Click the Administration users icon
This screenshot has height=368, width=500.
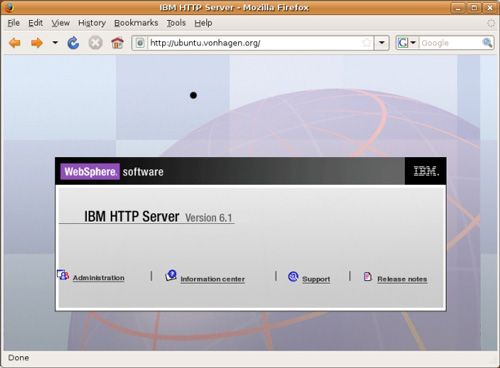63,275
